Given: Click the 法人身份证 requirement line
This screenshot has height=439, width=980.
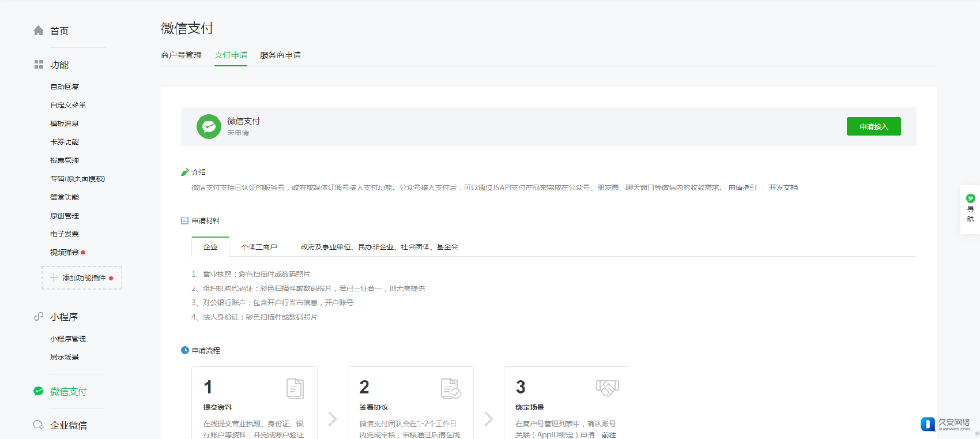Looking at the screenshot, I should (x=254, y=317).
